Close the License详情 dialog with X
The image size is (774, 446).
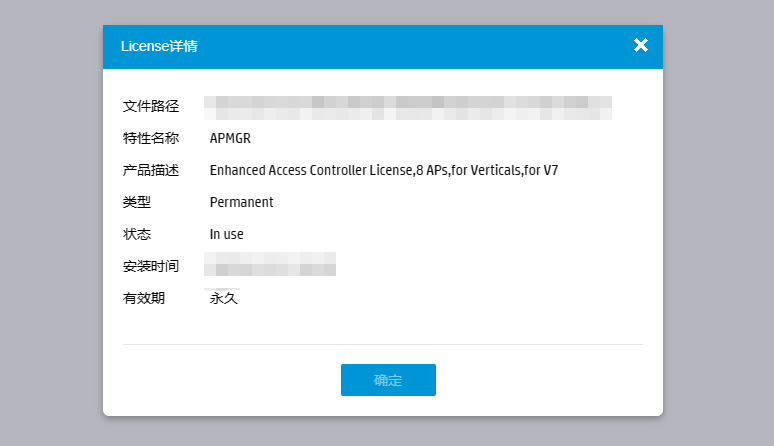[641, 45]
